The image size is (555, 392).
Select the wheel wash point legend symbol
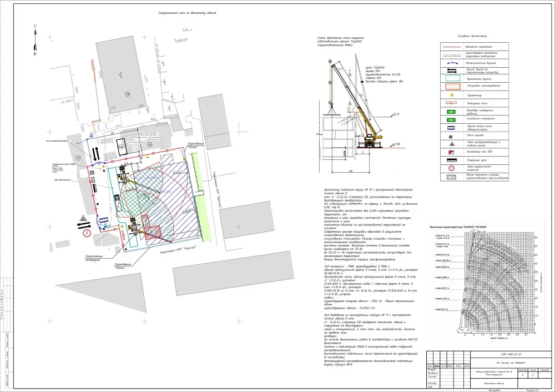point(451,127)
